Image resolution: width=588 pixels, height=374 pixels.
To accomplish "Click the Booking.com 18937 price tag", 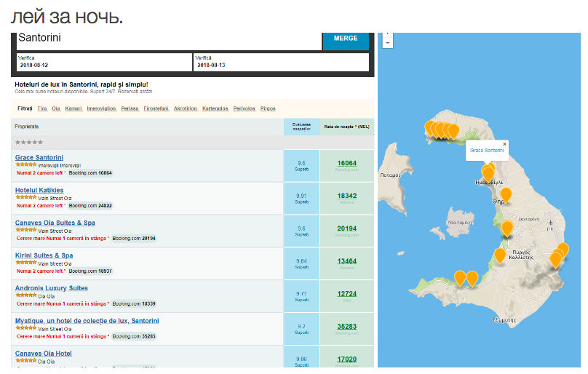I will click(90, 271).
